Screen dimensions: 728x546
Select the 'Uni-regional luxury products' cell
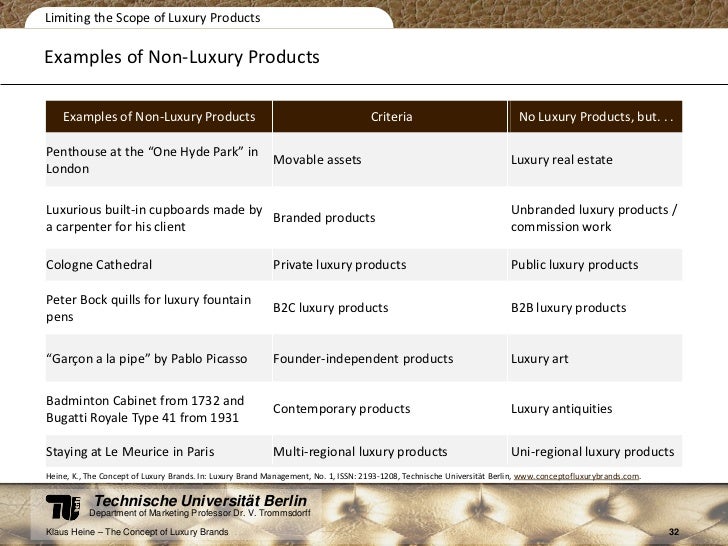coord(595,451)
